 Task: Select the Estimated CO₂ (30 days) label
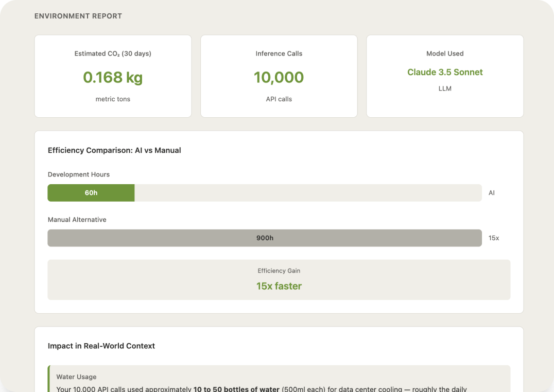113,54
